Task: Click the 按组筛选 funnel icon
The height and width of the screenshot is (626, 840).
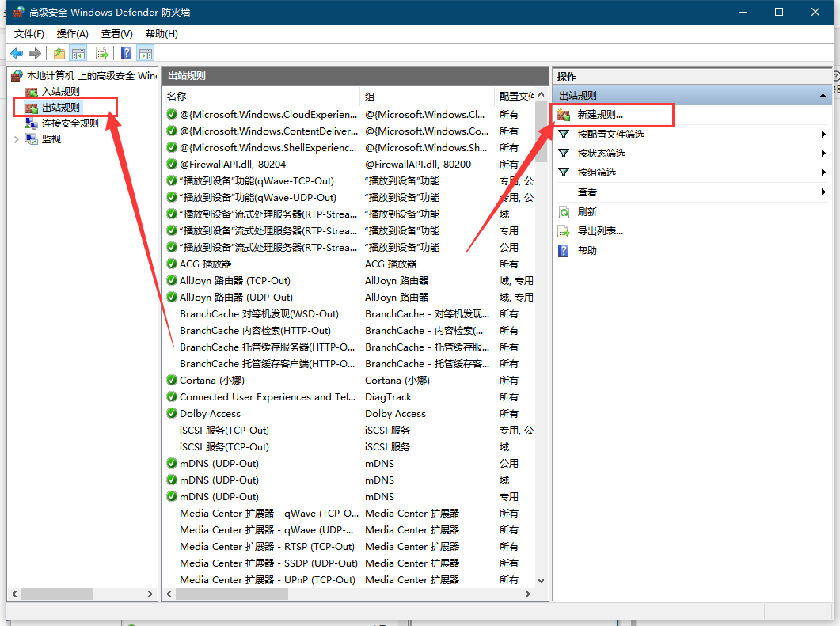Action: pyautogui.click(x=564, y=172)
